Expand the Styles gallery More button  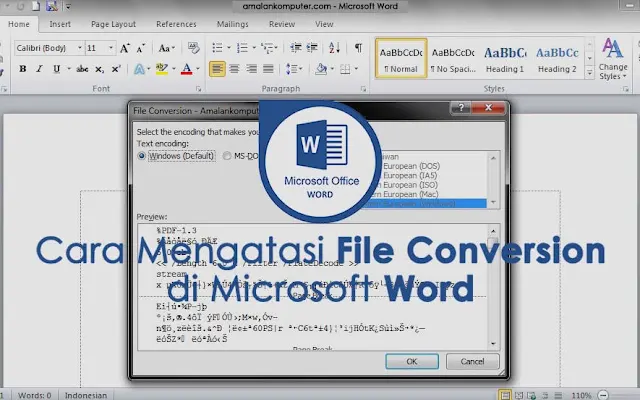coord(589,73)
